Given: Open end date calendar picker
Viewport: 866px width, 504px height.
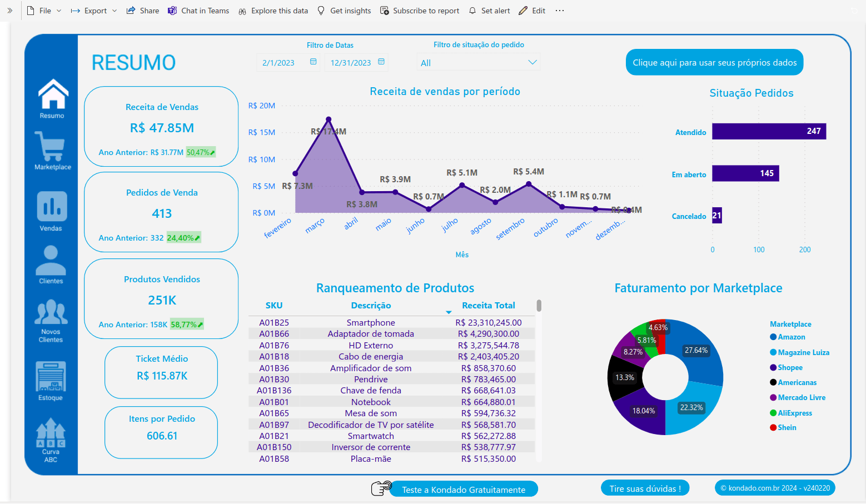Looking at the screenshot, I should pos(381,62).
